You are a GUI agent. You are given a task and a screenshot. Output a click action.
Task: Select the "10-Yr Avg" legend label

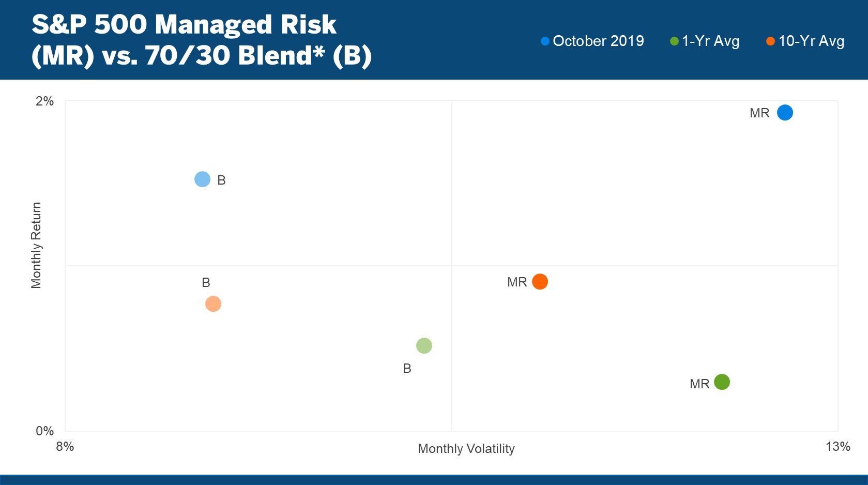point(811,41)
